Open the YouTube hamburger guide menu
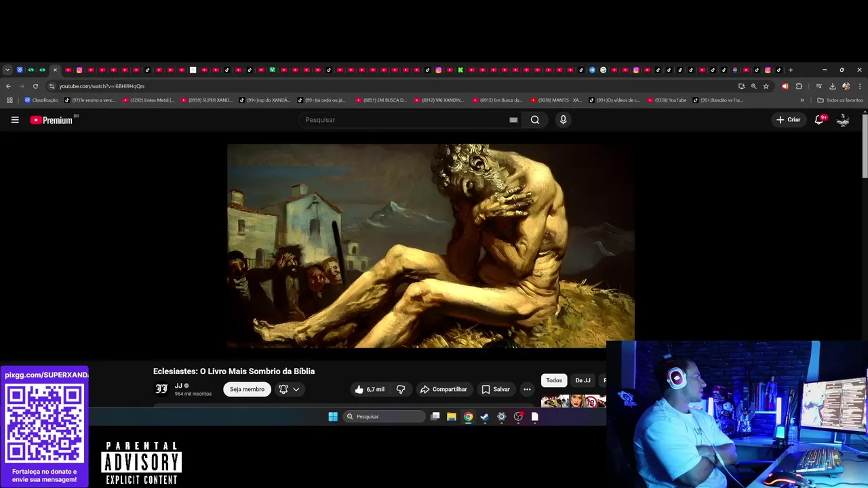Screen dimensions: 868x488 15,120
